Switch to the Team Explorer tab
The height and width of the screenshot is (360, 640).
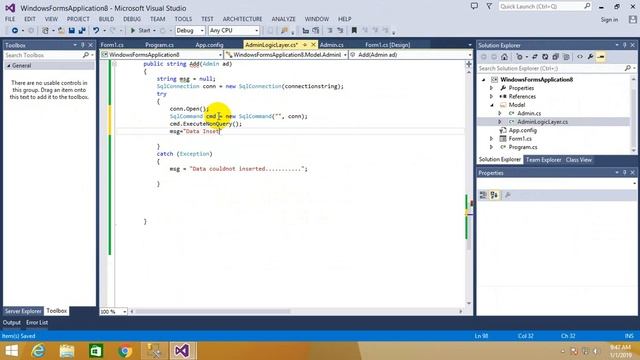(543, 160)
